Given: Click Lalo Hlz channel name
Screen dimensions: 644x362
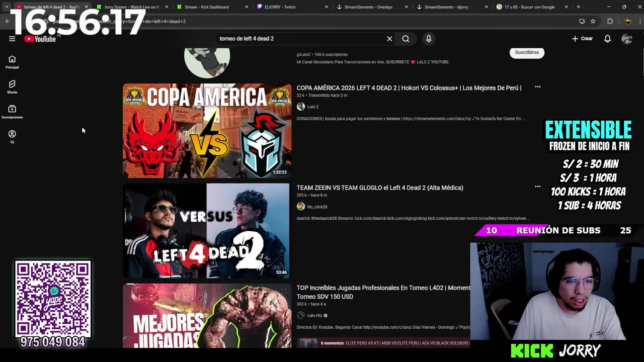Looking at the screenshot, I should click(x=314, y=315).
